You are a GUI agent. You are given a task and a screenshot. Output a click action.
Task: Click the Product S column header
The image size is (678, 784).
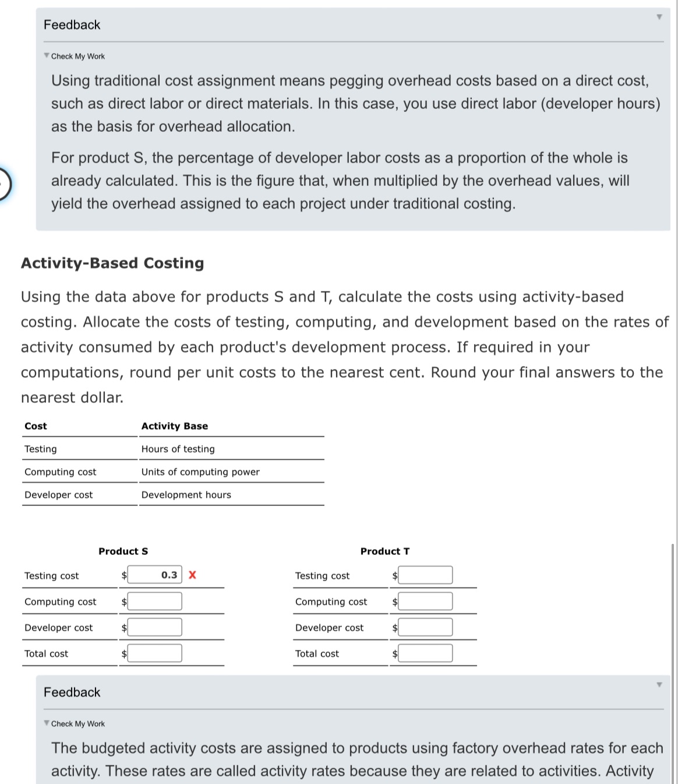pos(123,551)
